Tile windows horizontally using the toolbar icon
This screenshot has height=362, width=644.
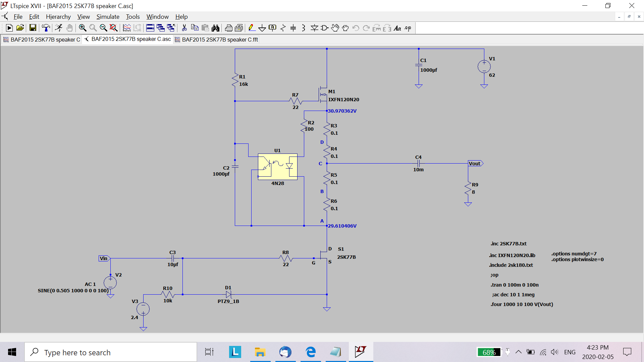coord(150,28)
